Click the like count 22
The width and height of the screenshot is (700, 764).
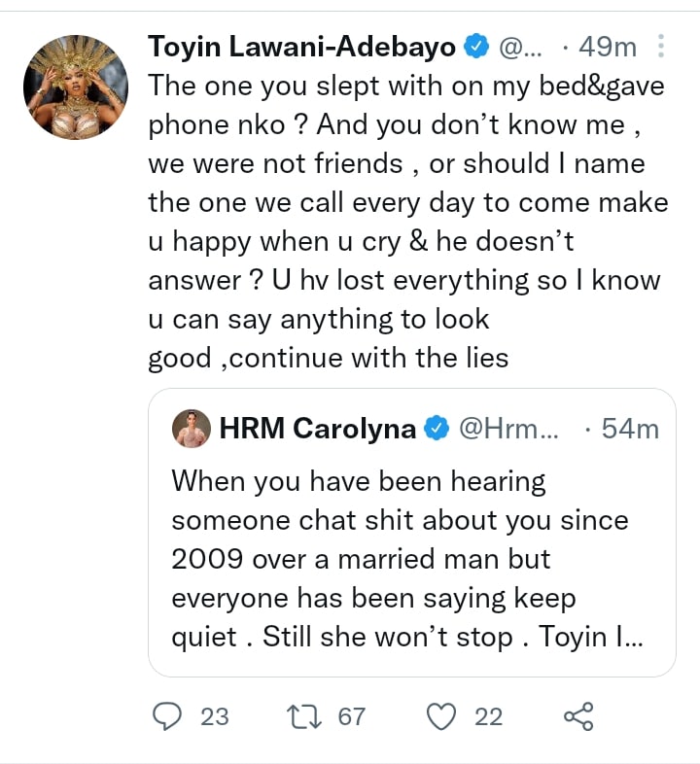488,717
